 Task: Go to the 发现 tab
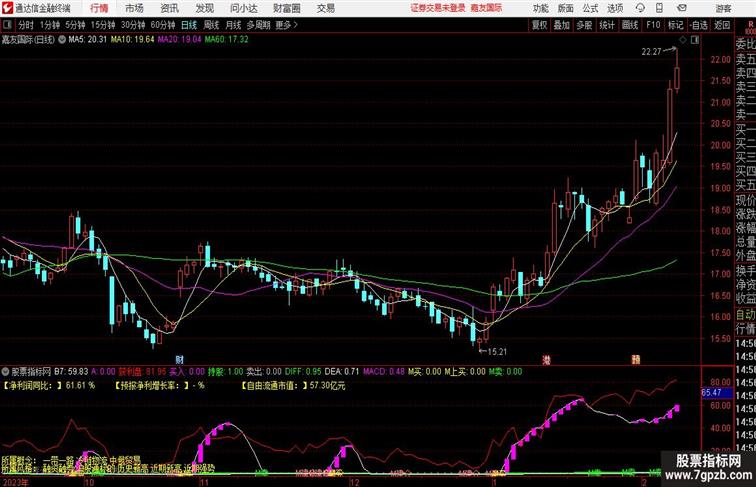point(204,8)
